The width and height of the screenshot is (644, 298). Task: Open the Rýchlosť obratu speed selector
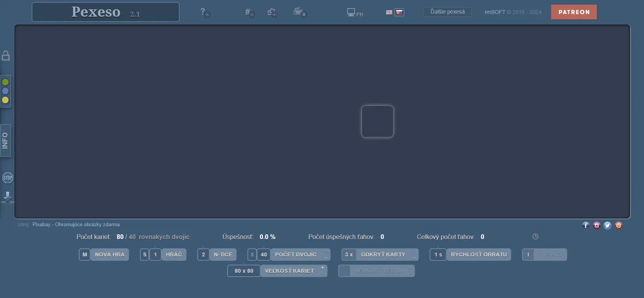[479, 255]
